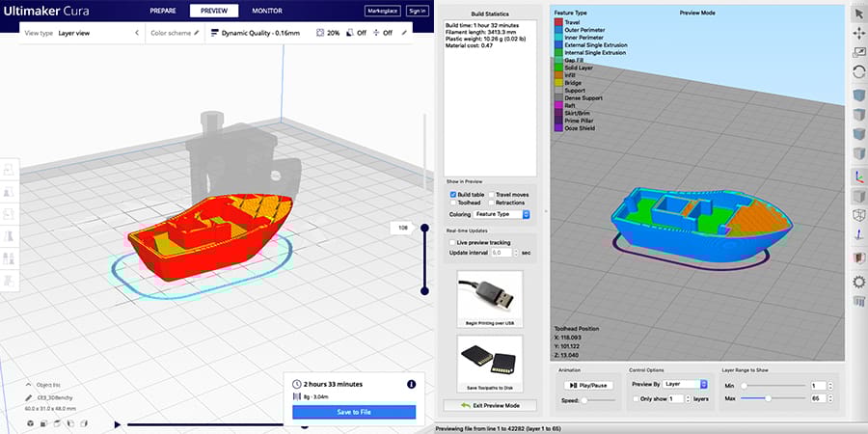Collapse the Object list chevron
Viewport: 868px width, 434px height.
(28, 384)
